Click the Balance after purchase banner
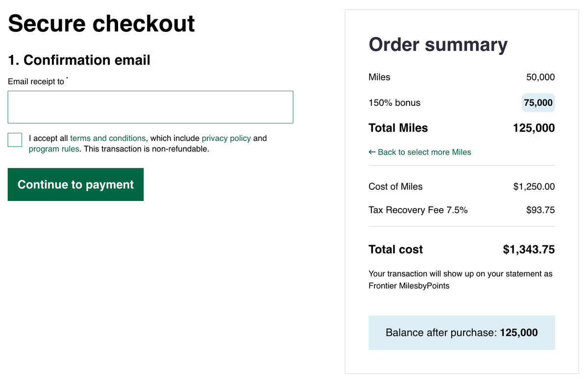The image size is (588, 380). click(461, 332)
